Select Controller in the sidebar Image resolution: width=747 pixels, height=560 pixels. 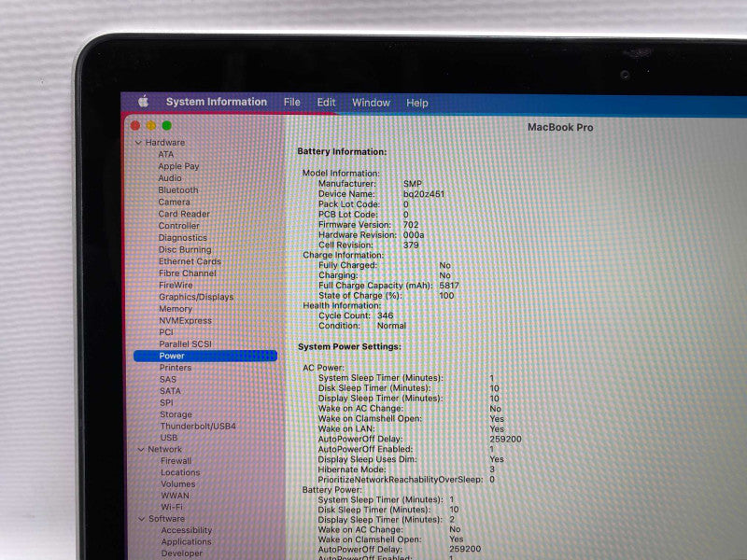tap(178, 226)
